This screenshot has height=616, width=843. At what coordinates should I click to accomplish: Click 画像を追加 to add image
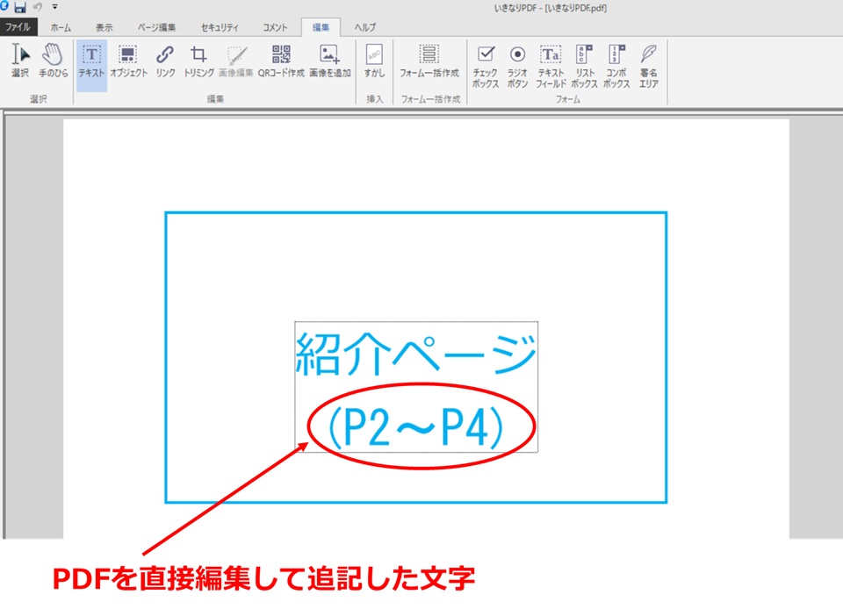[329, 62]
